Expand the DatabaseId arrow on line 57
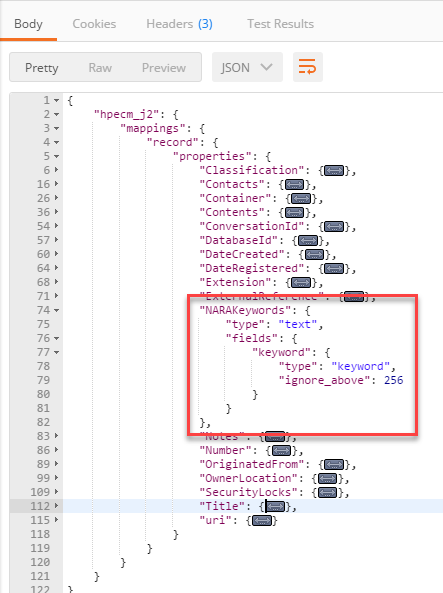The width and height of the screenshot is (443, 593). (56, 240)
